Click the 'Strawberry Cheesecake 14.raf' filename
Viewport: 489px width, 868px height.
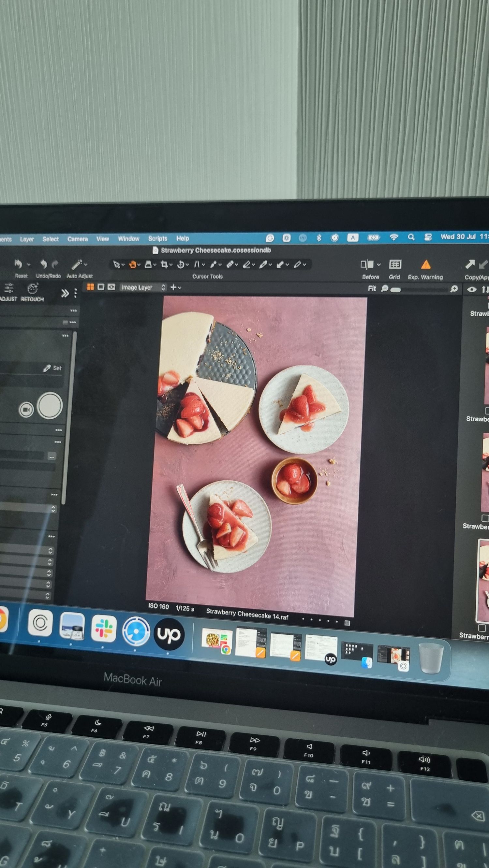tap(247, 613)
